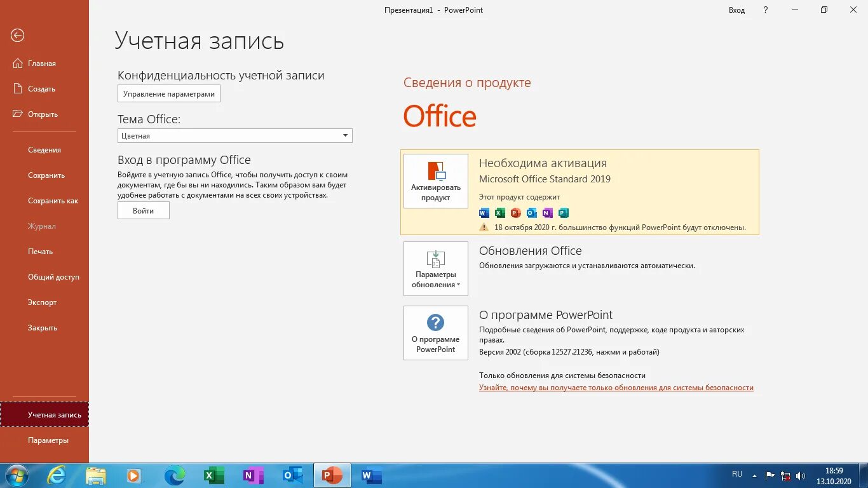Open help with the question mark
This screenshot has height=488, width=868.
(x=766, y=10)
